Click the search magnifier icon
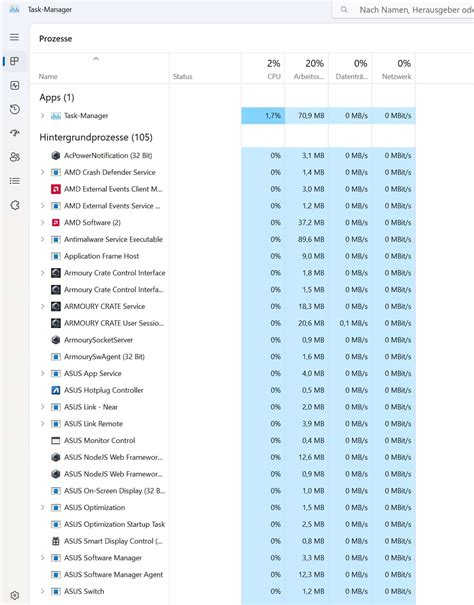The width and height of the screenshot is (474, 605). [344, 10]
